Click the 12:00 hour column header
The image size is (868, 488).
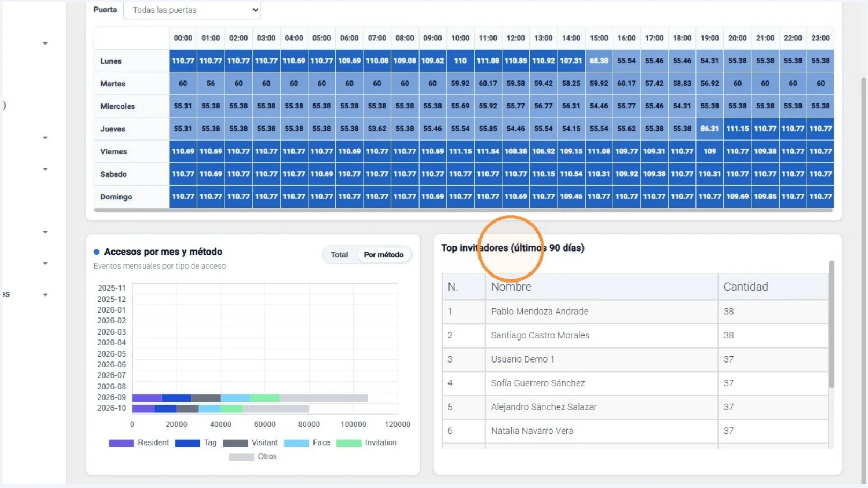pyautogui.click(x=515, y=38)
